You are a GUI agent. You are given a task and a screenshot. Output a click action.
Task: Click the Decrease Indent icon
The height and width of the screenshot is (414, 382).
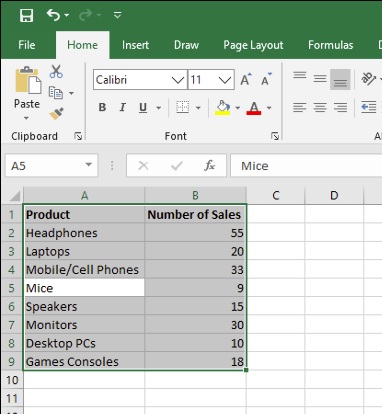point(369,107)
